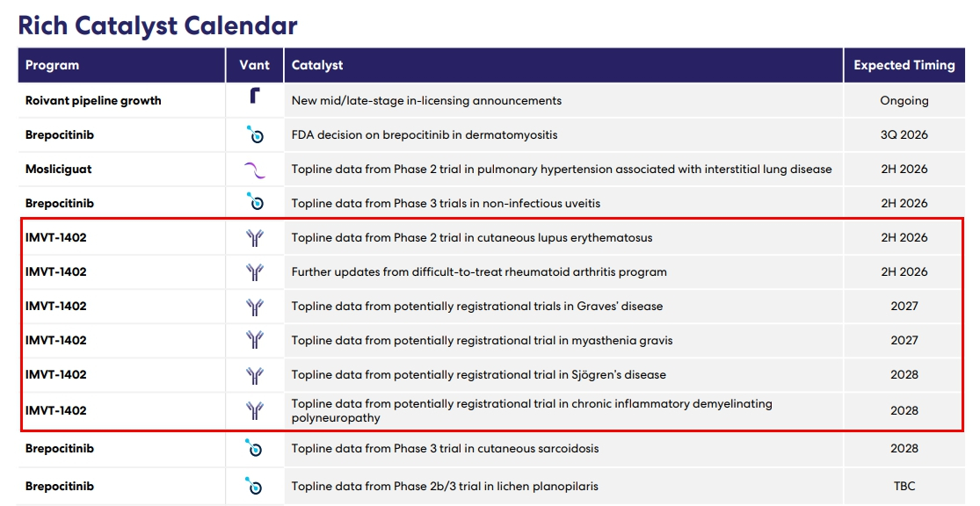
Task: Click Brepocitinib icon in dermatomyositis row
Action: click(254, 134)
